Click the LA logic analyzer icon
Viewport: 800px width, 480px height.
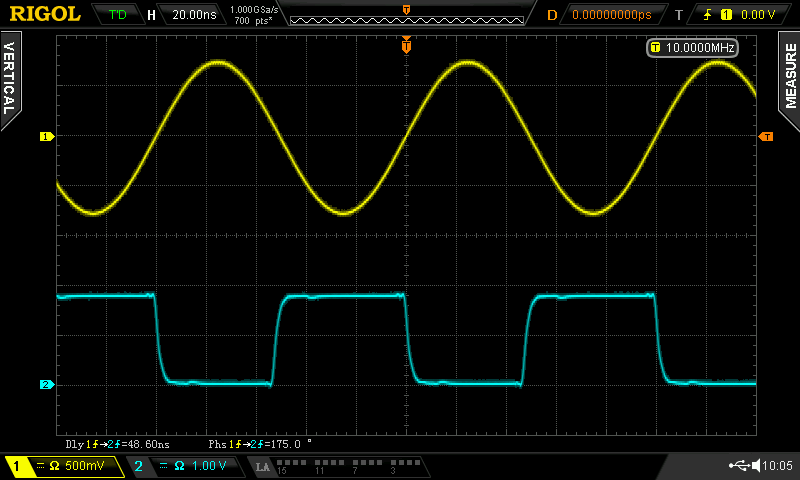coord(263,467)
